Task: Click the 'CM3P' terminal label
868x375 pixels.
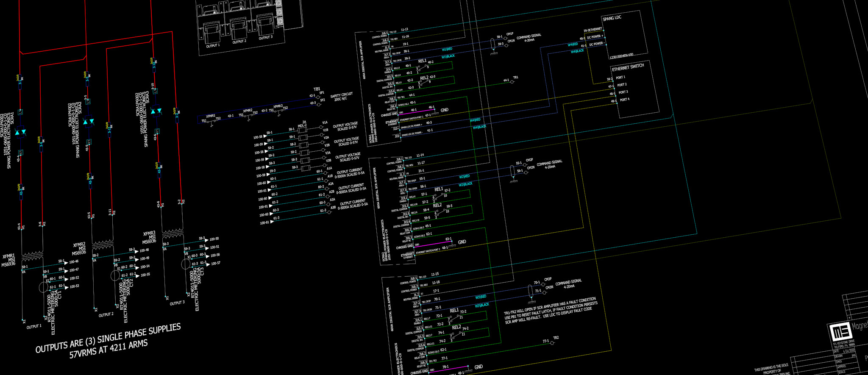Action: click(548, 279)
